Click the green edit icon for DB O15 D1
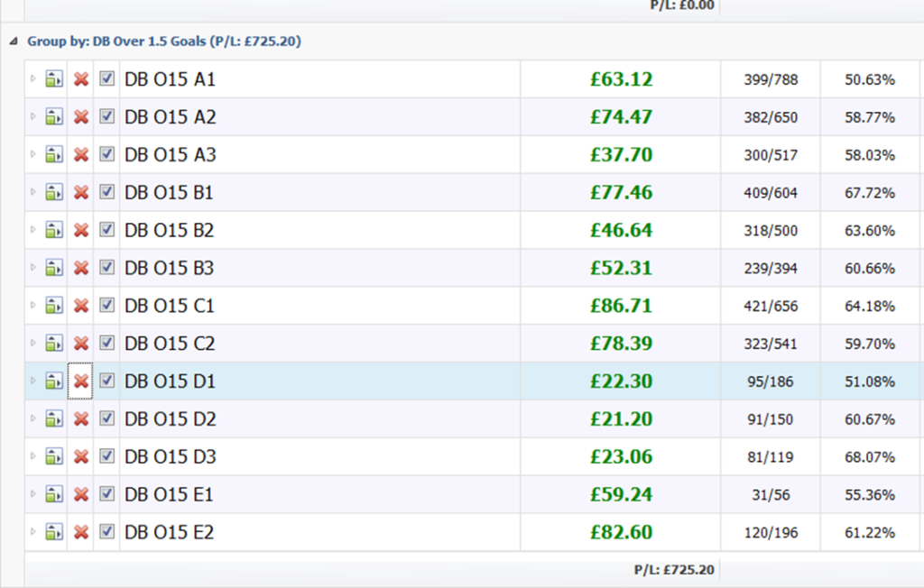The height and width of the screenshot is (588, 924). (x=54, y=381)
